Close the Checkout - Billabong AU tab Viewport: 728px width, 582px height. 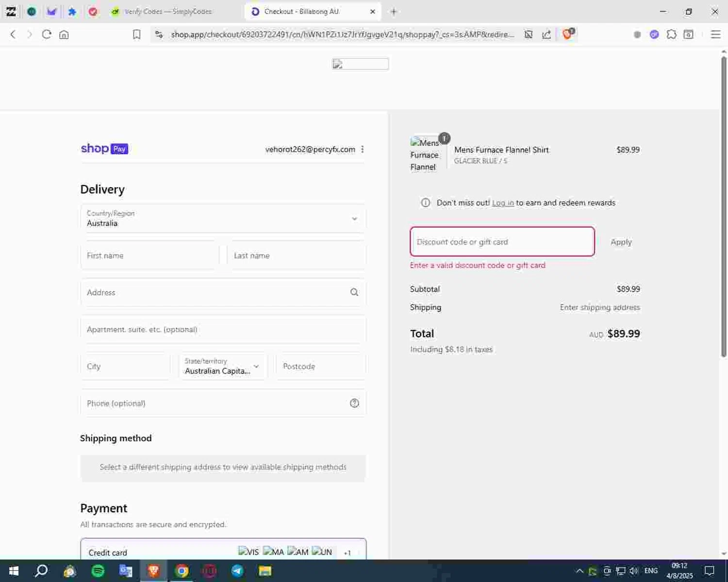373,12
